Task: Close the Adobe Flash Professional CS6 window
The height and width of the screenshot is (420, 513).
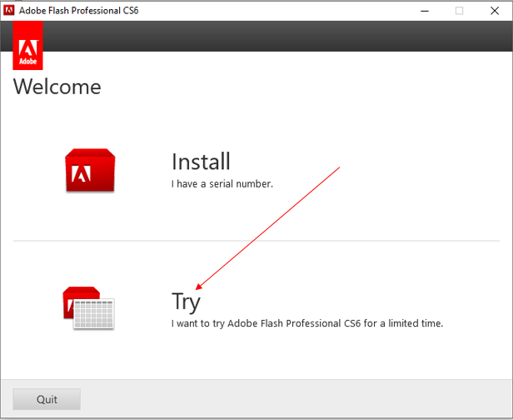Action: [495, 11]
